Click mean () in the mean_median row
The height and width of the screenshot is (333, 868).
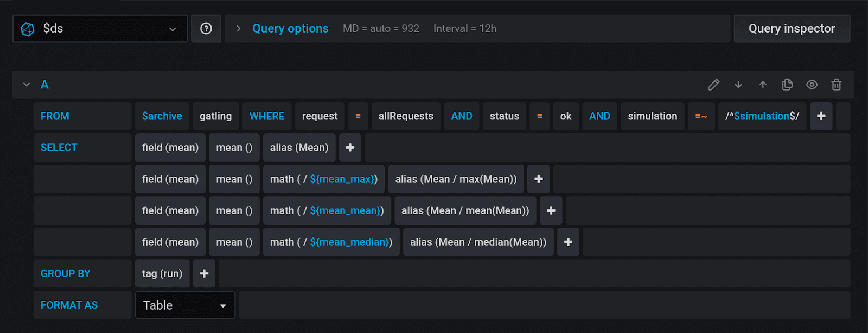234,242
